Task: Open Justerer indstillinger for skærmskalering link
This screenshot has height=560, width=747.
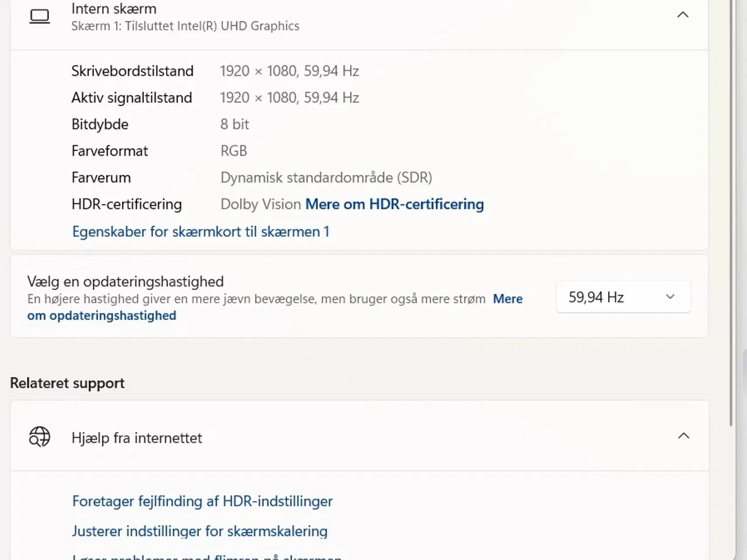Action: (200, 531)
